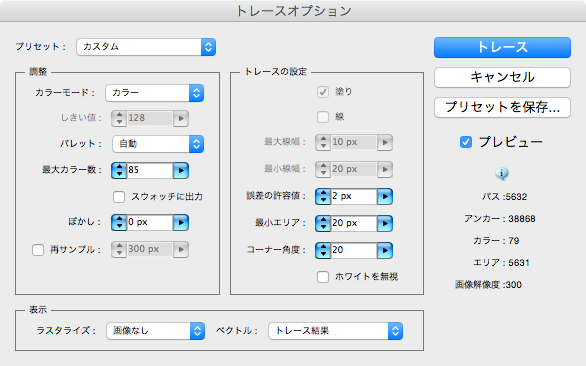
Task: Click the disabled しきい値 stepper arrows
Action: pyautogui.click(x=119, y=119)
